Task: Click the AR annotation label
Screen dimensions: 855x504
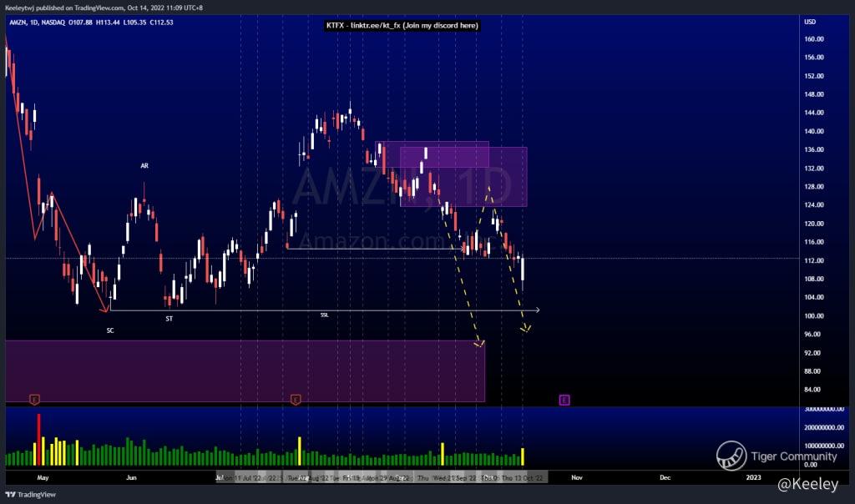Action: coord(144,166)
